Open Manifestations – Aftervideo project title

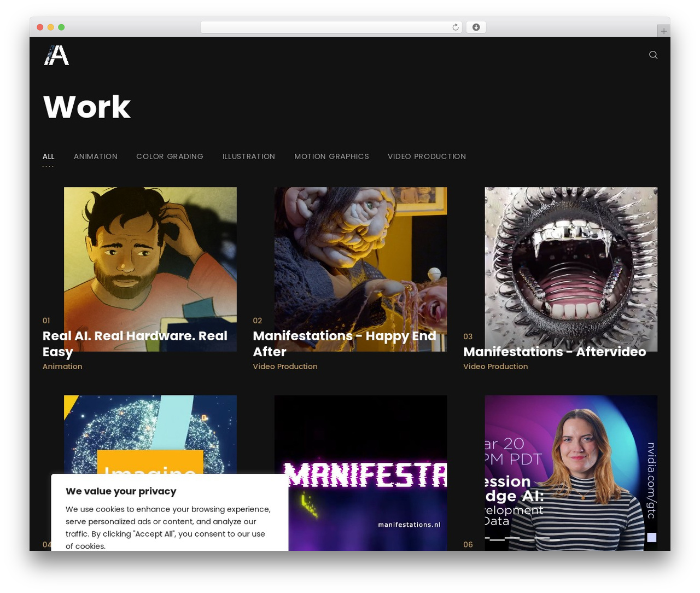click(555, 352)
